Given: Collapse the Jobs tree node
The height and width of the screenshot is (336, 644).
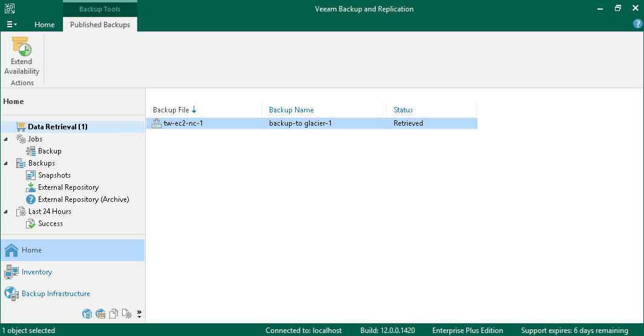Looking at the screenshot, I should pos(6,139).
